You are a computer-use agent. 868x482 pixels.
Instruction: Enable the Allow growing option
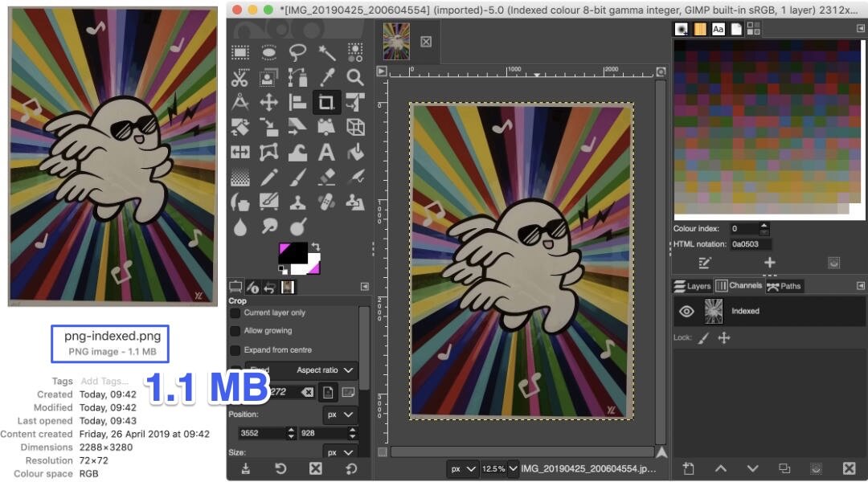(x=235, y=330)
